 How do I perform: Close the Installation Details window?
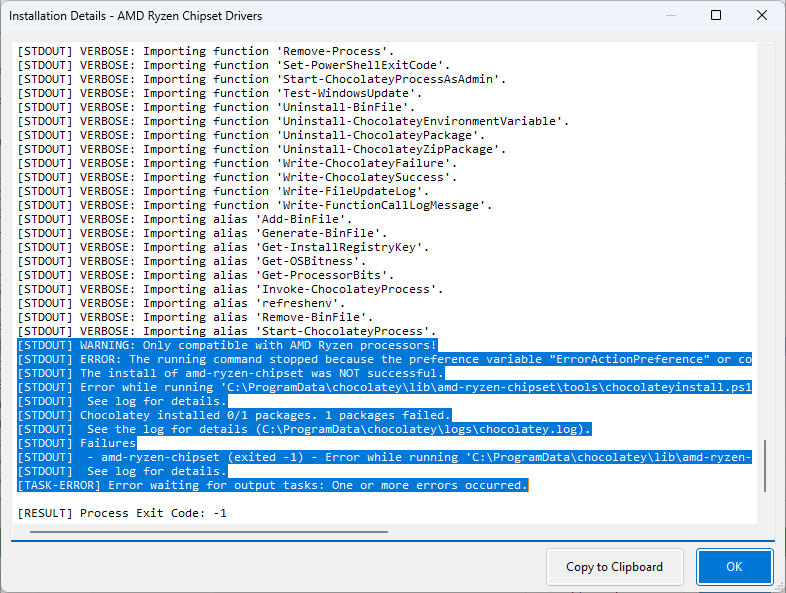(x=763, y=16)
